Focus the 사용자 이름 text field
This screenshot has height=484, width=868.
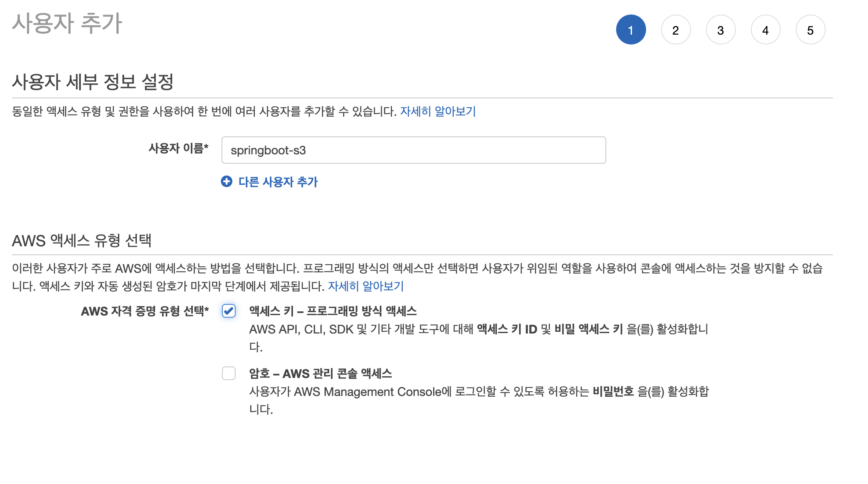[x=413, y=150]
